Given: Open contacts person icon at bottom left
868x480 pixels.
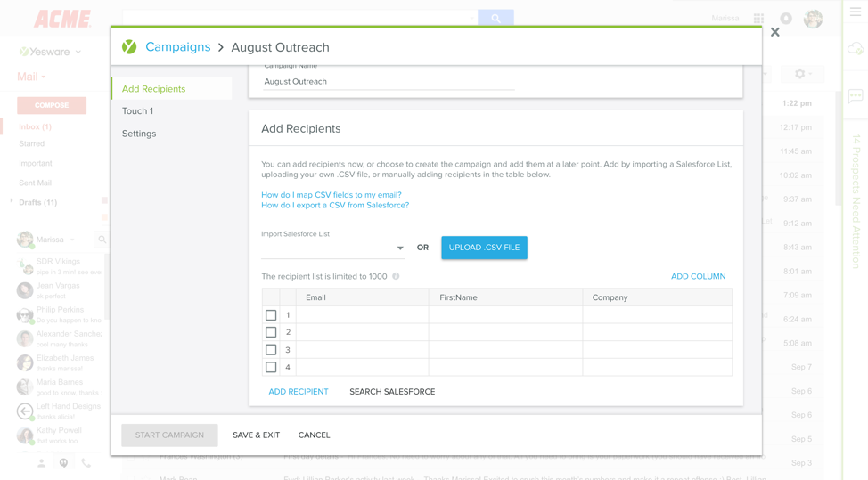Looking at the screenshot, I should (42, 463).
